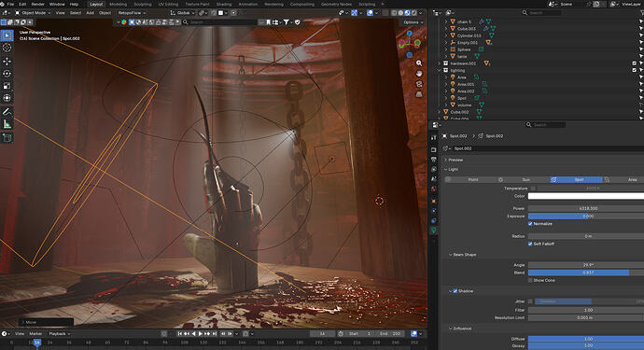Click the viewport pan hand icon

coord(419,74)
